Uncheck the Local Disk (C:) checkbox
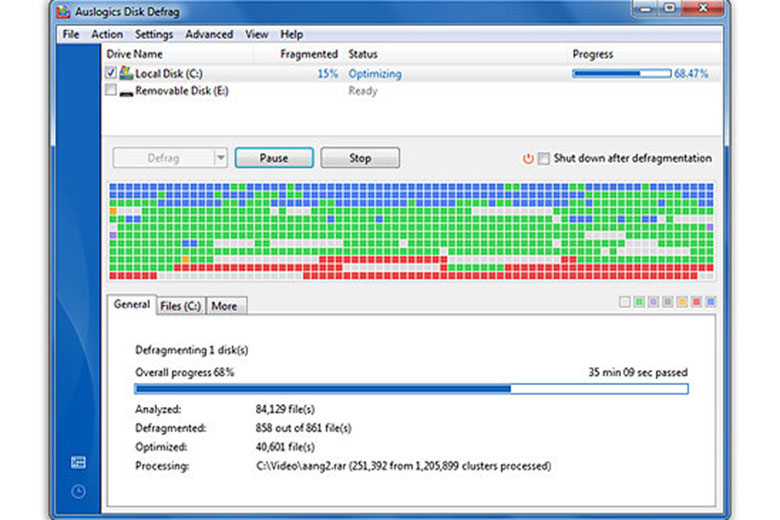The width and height of the screenshot is (780, 520). pyautogui.click(x=111, y=74)
